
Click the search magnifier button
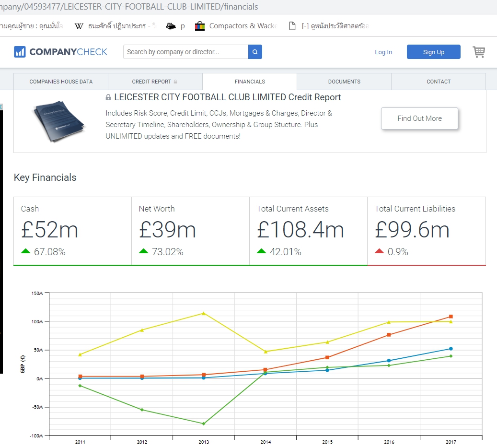tap(255, 52)
